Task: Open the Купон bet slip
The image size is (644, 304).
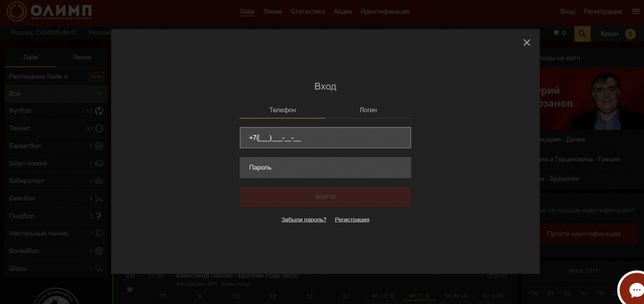Action: click(x=618, y=34)
